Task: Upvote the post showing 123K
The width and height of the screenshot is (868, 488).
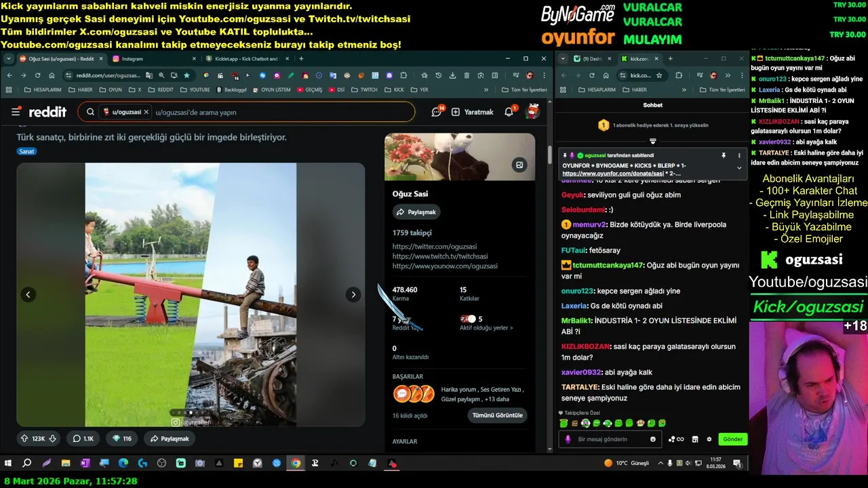Action: [x=24, y=439]
